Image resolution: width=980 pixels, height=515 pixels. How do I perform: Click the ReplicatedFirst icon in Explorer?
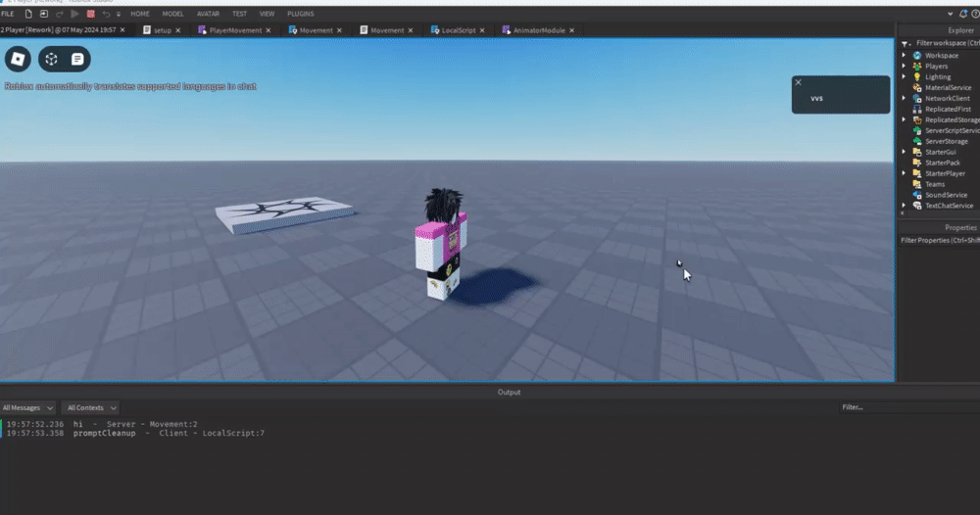tap(917, 109)
